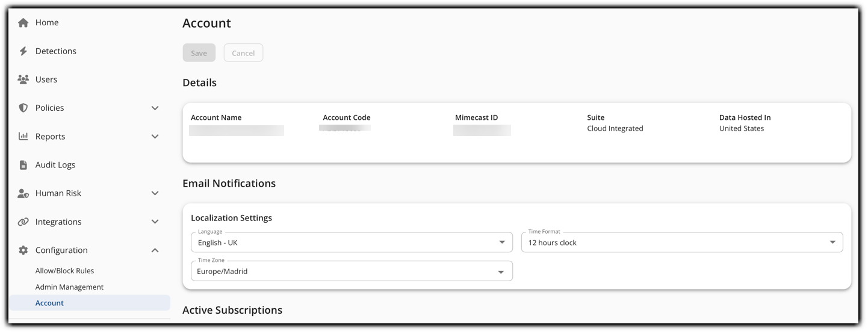Click the Human Risk person icon
868x333 pixels.
[23, 193]
